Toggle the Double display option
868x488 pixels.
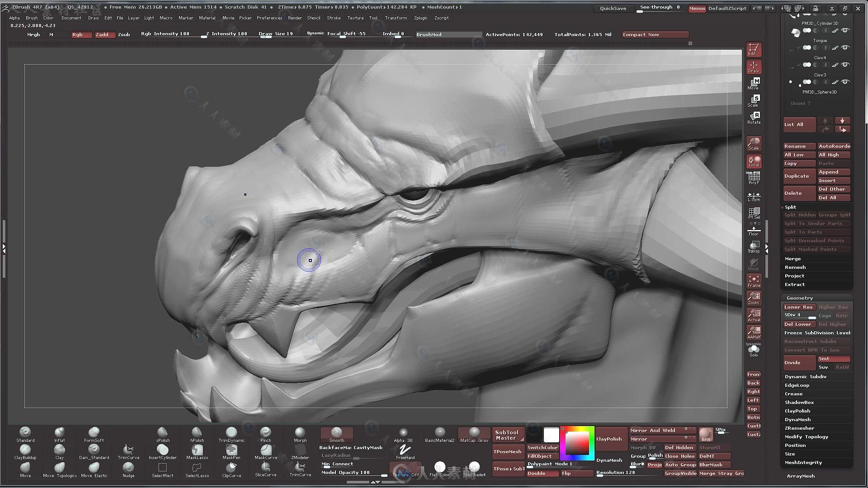coord(542,474)
